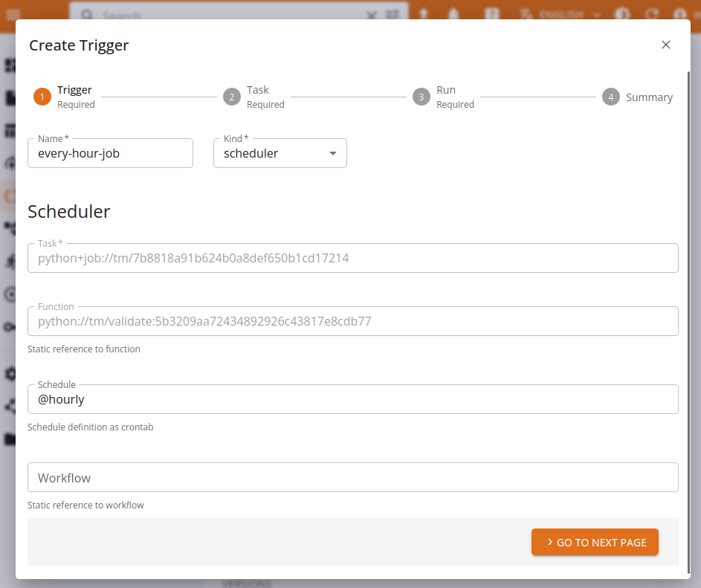
Task: Click the arrow beside scheduler
Action: coord(332,154)
